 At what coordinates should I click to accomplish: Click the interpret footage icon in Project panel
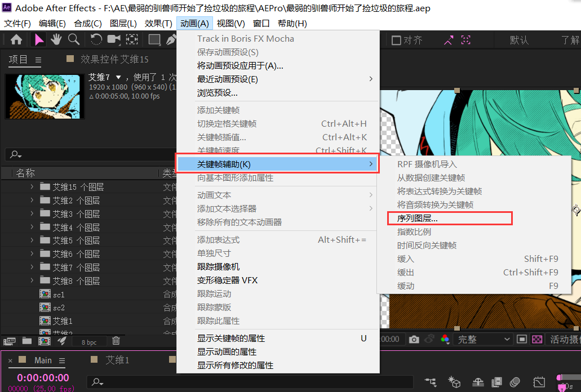(x=10, y=341)
